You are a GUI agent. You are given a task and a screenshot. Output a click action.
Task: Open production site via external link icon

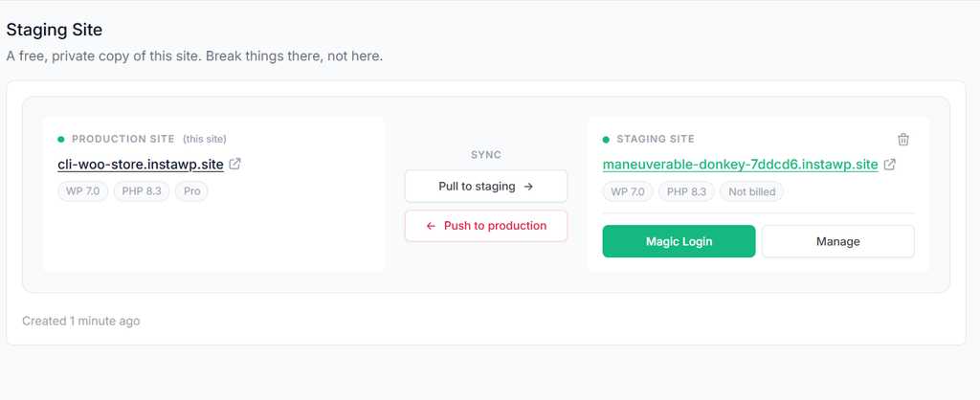[235, 165]
